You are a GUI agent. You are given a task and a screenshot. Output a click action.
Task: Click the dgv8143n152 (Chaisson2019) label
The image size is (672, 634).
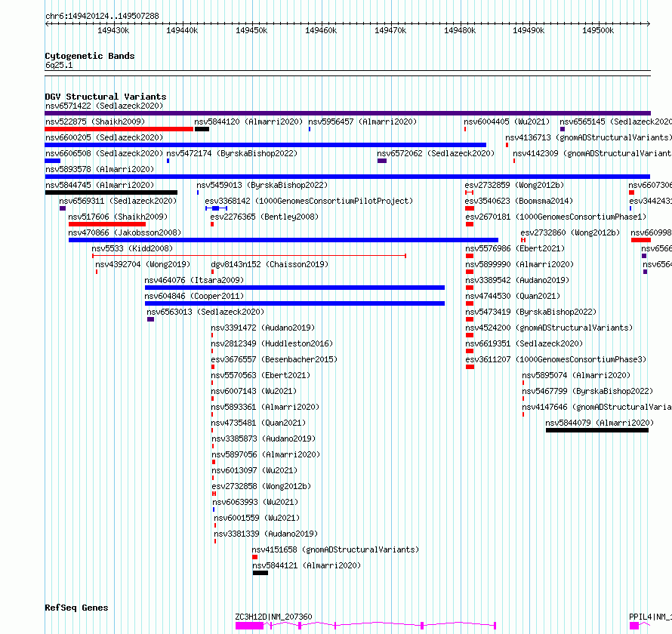[270, 264]
